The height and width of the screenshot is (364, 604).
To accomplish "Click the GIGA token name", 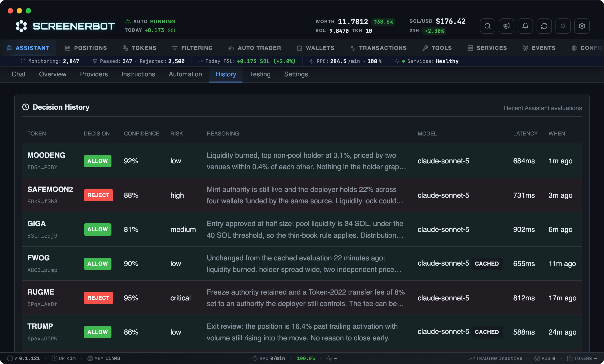I will click(37, 224).
